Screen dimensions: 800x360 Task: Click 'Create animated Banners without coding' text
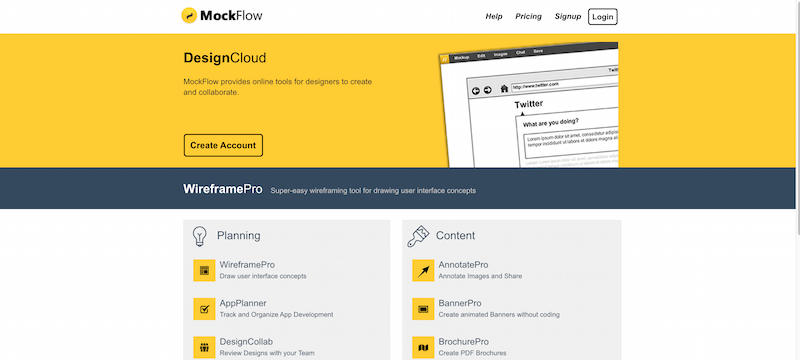click(499, 315)
